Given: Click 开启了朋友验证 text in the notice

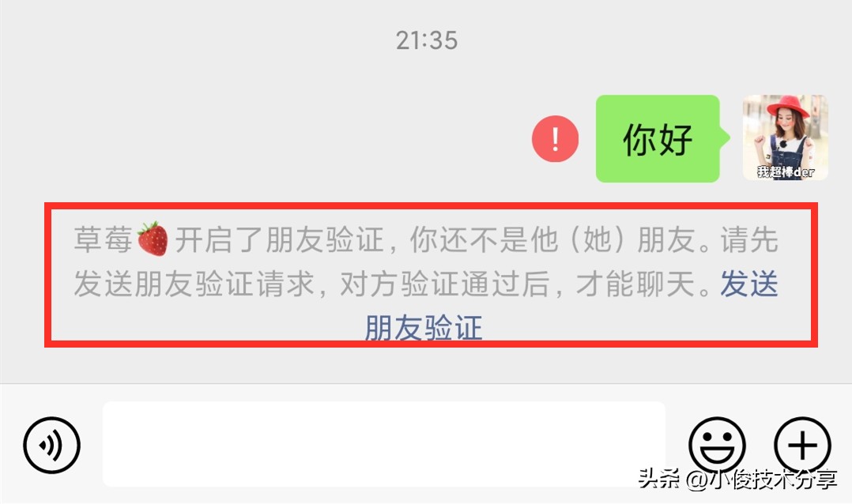Looking at the screenshot, I should coord(280,239).
